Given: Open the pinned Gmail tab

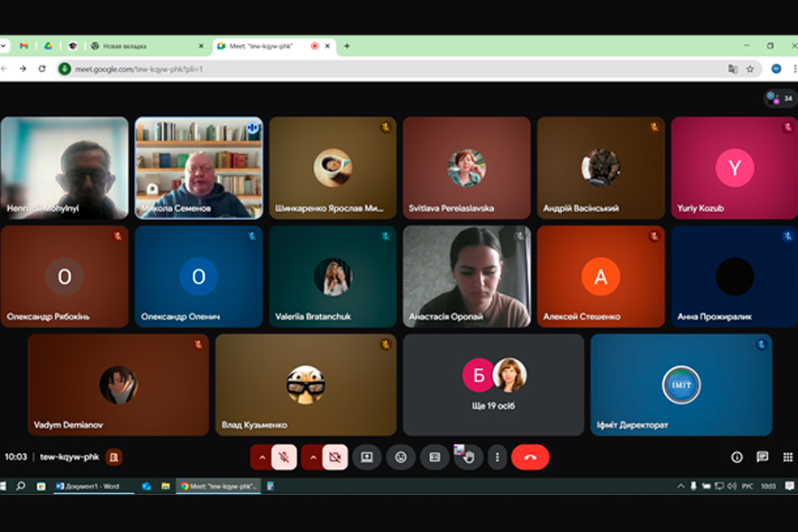Looking at the screenshot, I should pyautogui.click(x=24, y=46).
